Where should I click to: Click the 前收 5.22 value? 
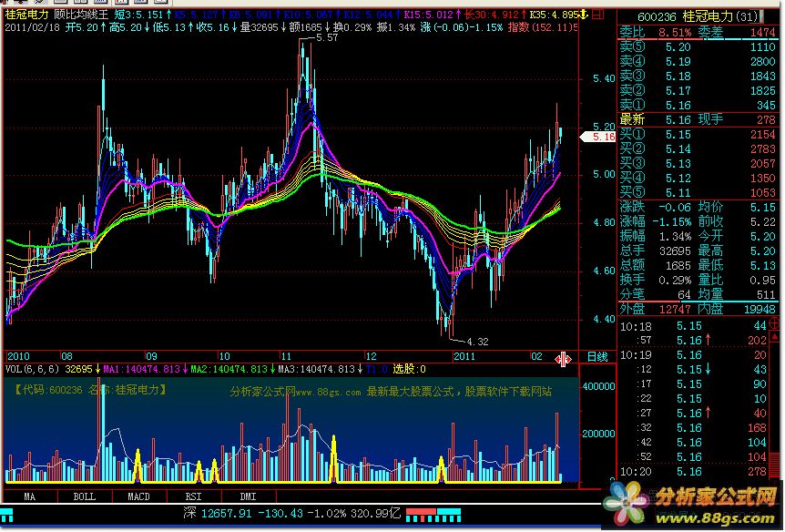[762, 221]
